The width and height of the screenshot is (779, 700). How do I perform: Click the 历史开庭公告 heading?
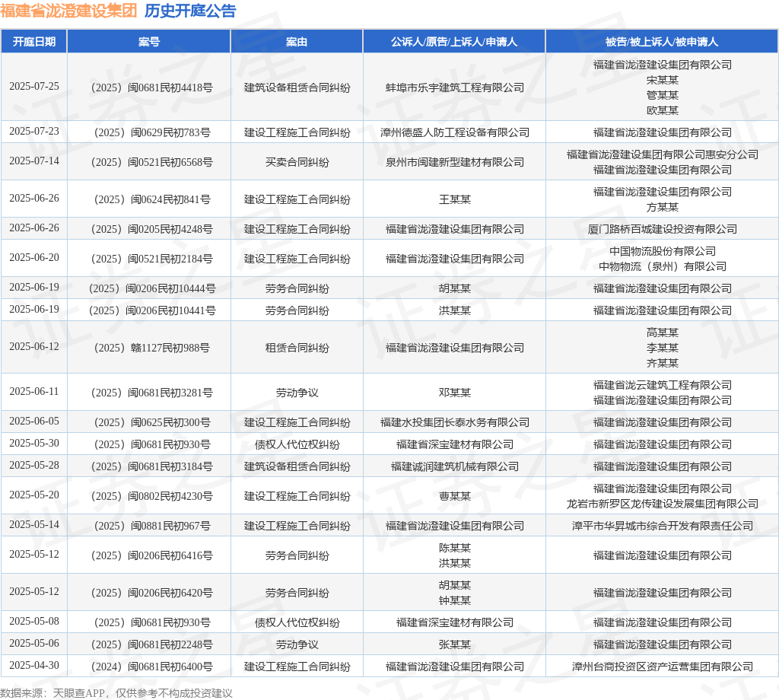point(190,11)
